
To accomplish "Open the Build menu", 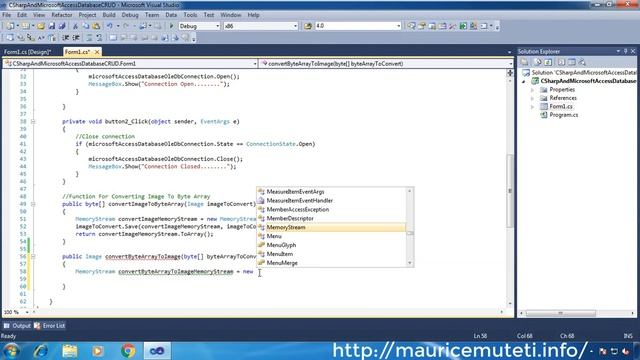I will click(109, 15).
